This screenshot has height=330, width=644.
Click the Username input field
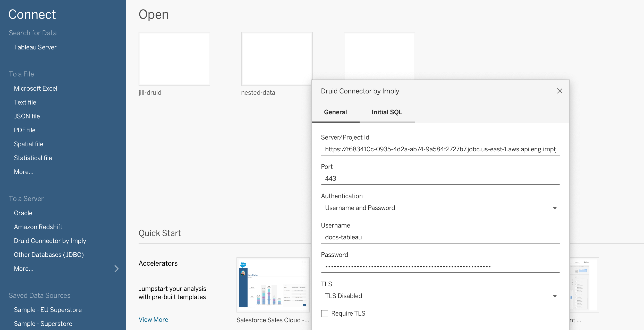(x=440, y=237)
